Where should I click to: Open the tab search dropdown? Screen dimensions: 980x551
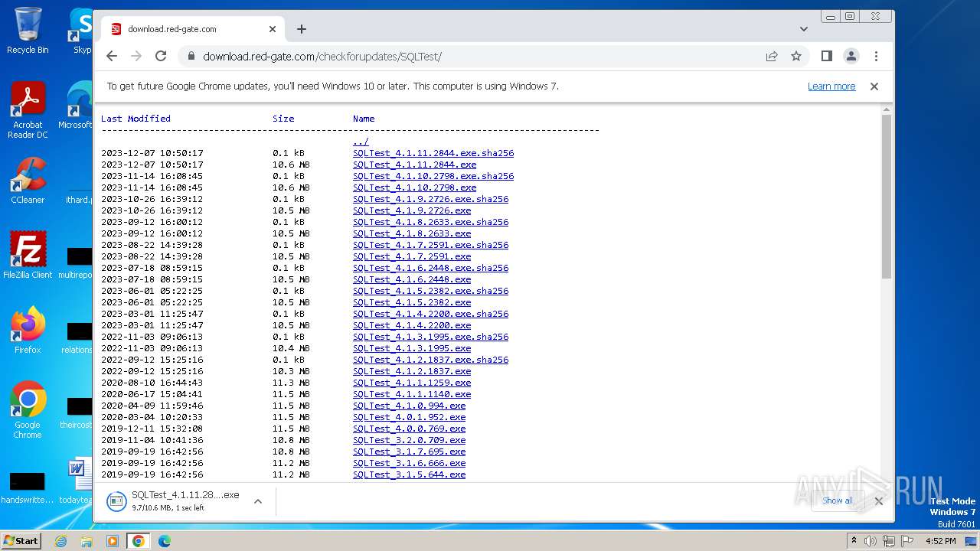pos(803,29)
